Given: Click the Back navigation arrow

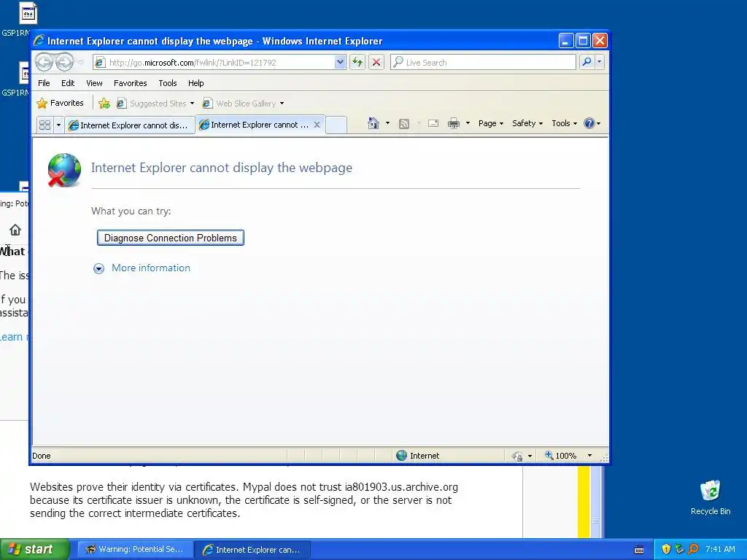Looking at the screenshot, I should pyautogui.click(x=44, y=62).
